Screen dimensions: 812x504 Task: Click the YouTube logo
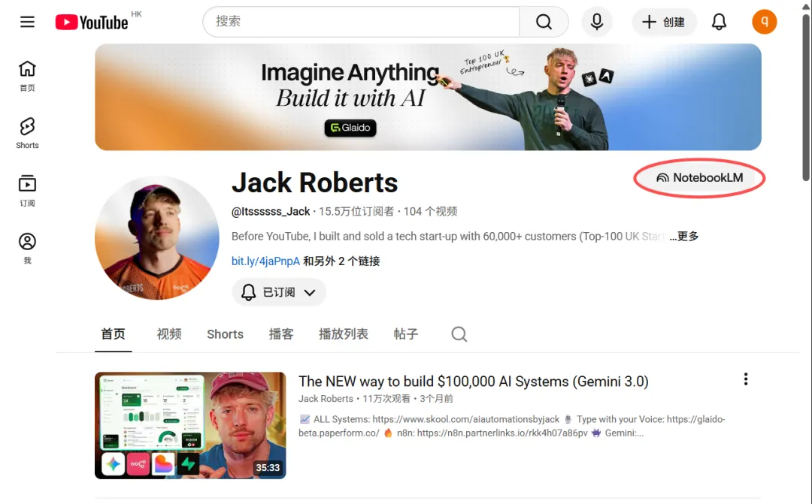tap(92, 23)
